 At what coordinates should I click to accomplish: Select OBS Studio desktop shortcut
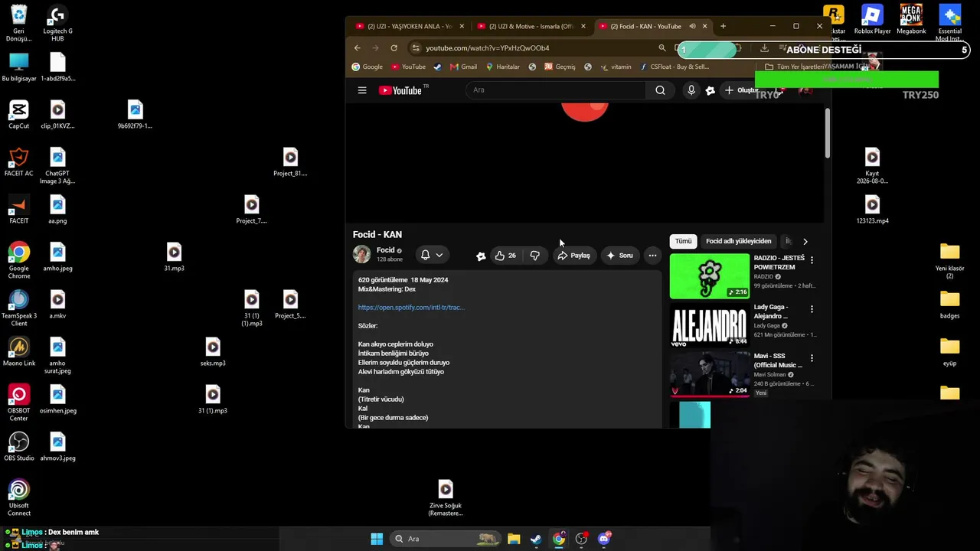19,447
